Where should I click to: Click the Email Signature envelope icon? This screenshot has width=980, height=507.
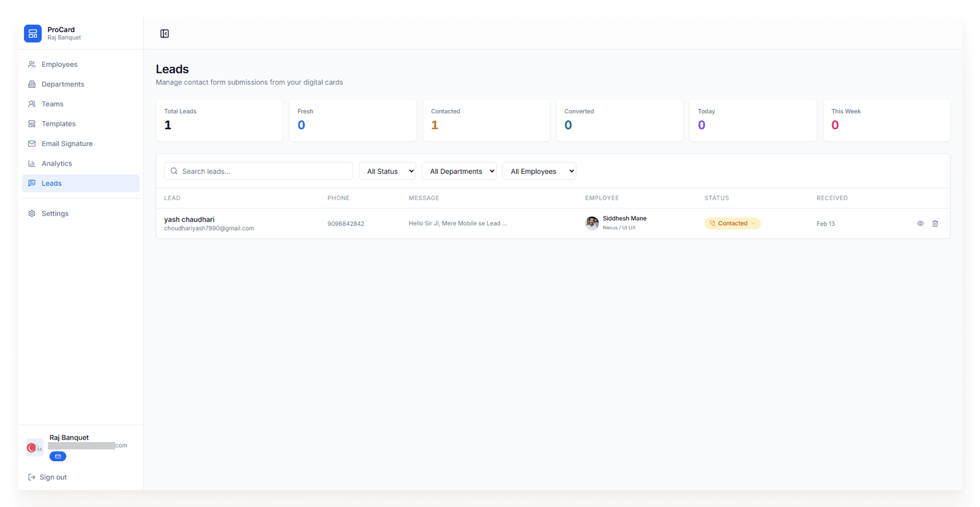(x=32, y=144)
